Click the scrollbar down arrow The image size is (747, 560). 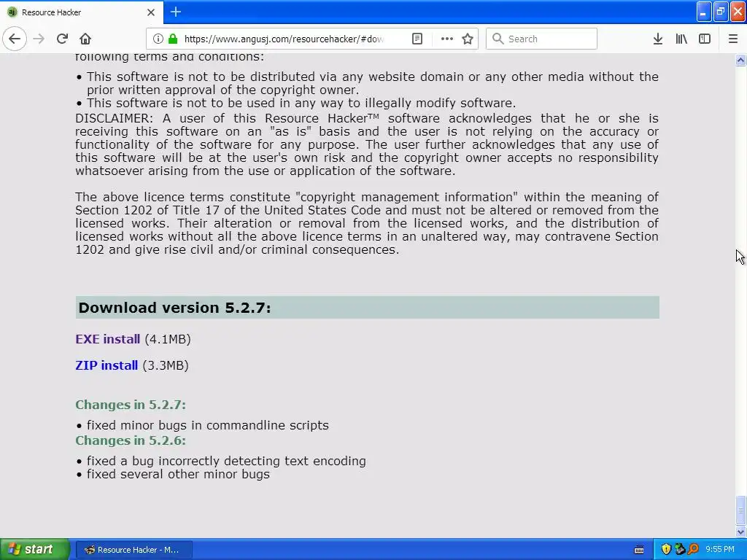coord(741,532)
